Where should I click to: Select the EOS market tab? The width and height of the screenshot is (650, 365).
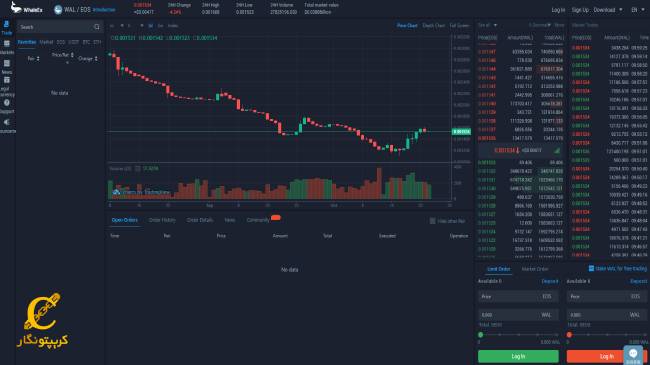pyautogui.click(x=61, y=42)
